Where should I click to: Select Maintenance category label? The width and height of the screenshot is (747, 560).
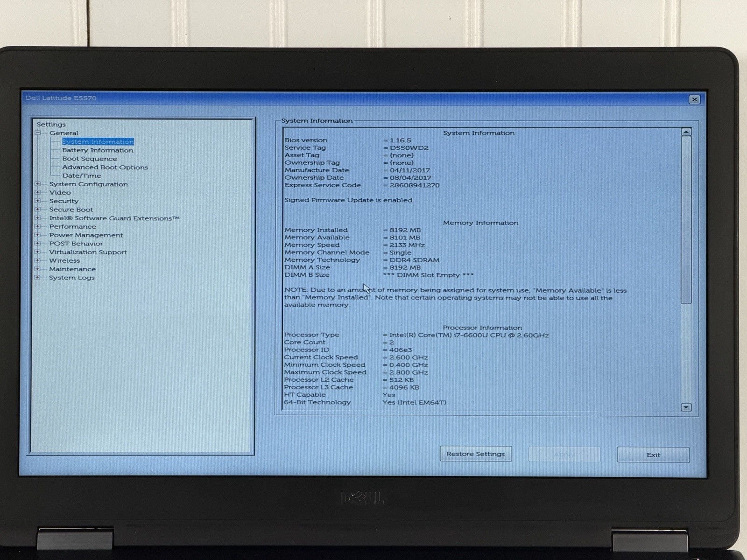(x=72, y=269)
